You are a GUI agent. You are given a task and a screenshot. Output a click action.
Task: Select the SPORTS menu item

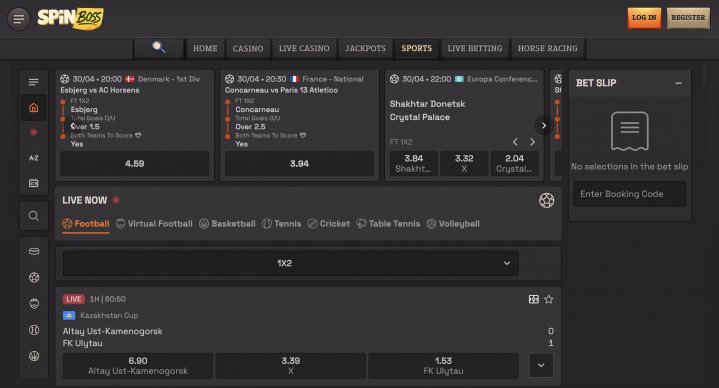coord(416,48)
